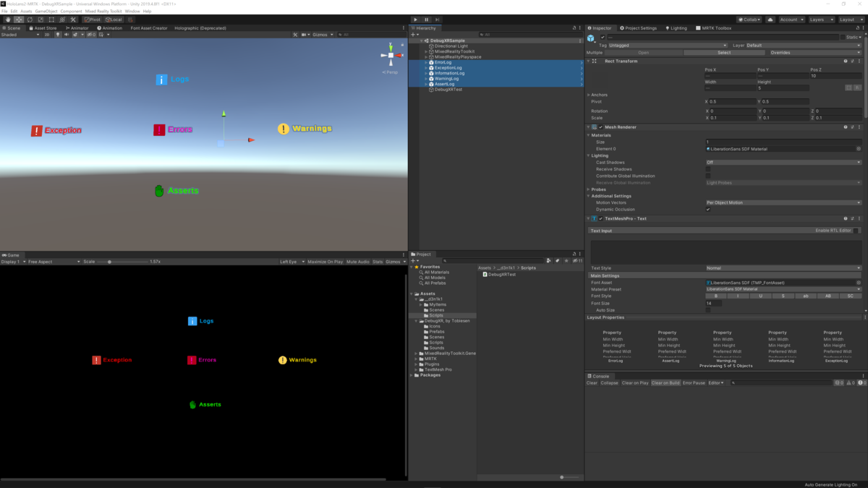Toggle Clear on Play in console
The height and width of the screenshot is (488, 868).
click(635, 382)
